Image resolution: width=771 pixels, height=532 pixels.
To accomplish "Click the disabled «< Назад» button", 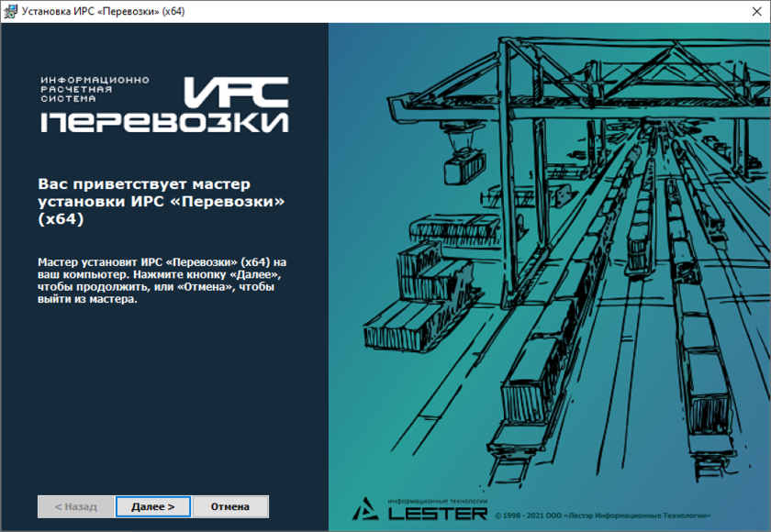I will click(x=75, y=506).
